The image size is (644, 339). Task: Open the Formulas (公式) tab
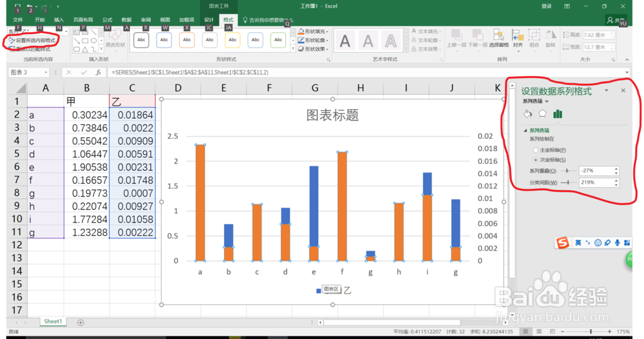coord(107,20)
